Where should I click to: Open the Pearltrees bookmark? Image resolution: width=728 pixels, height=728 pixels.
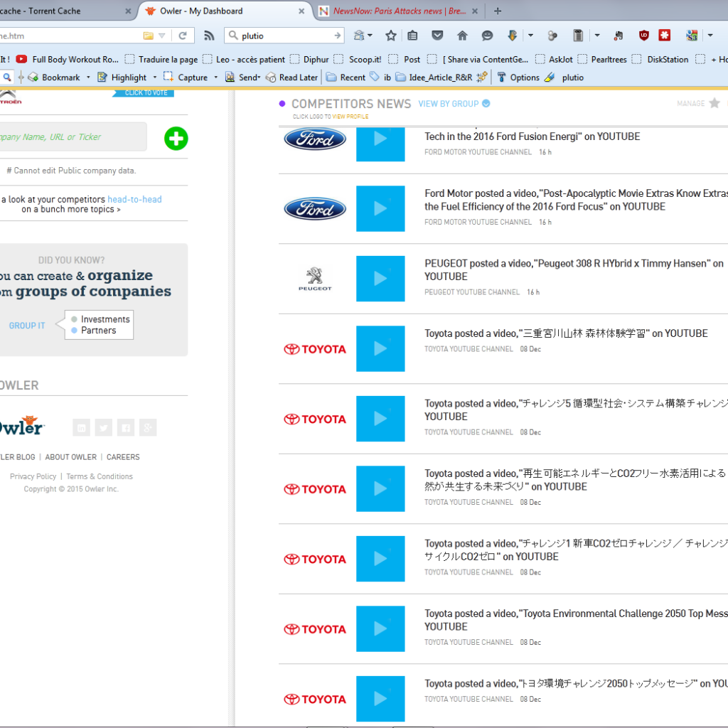(x=602, y=60)
